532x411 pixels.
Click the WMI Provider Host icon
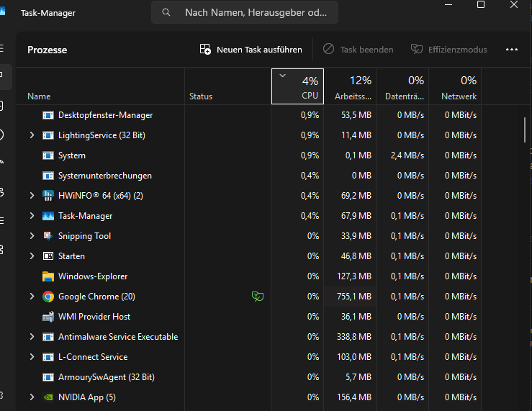pos(48,317)
